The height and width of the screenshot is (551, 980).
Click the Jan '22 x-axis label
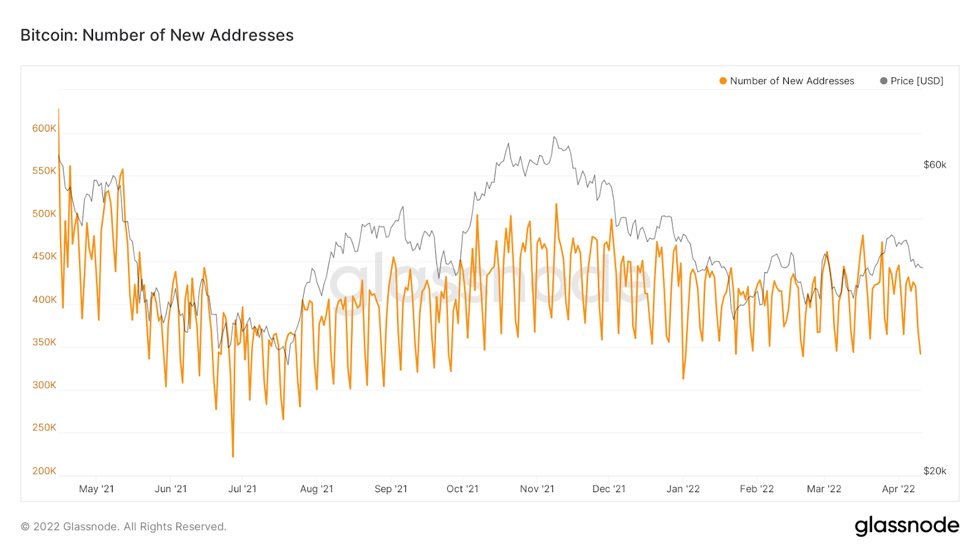pyautogui.click(x=683, y=489)
